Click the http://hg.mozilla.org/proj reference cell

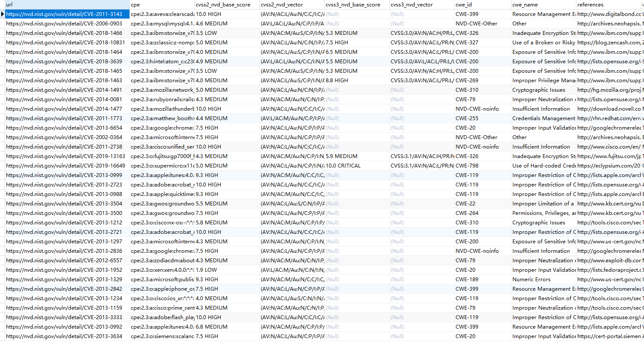coord(609,90)
